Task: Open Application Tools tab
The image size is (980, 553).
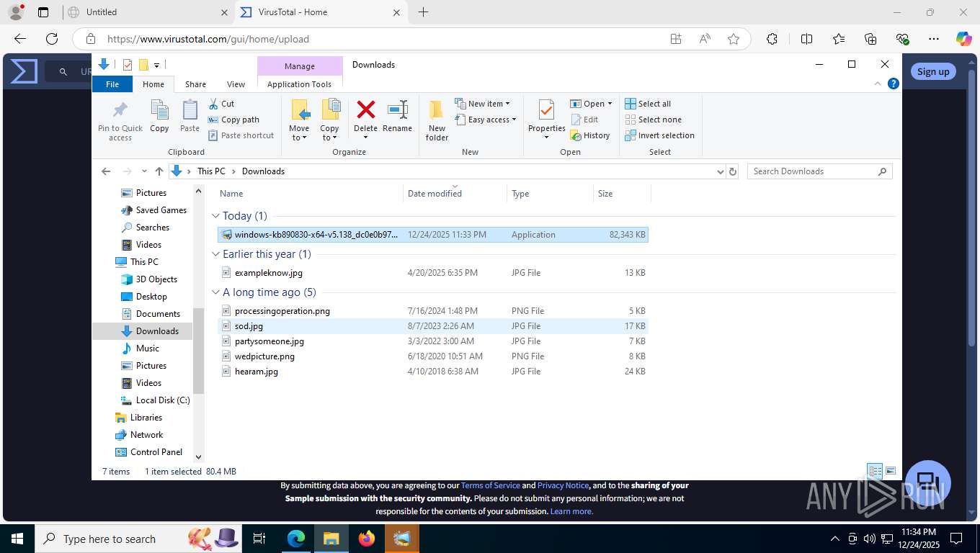Action: click(x=299, y=84)
